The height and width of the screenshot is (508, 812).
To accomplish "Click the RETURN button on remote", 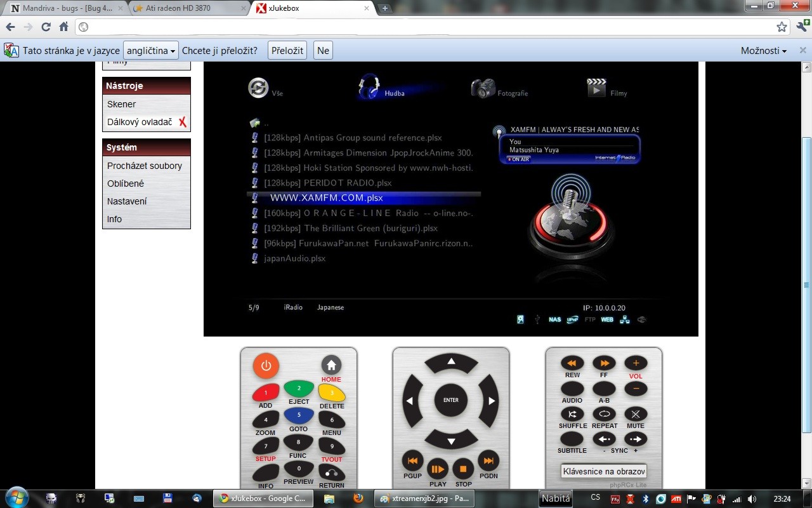I will click(332, 473).
